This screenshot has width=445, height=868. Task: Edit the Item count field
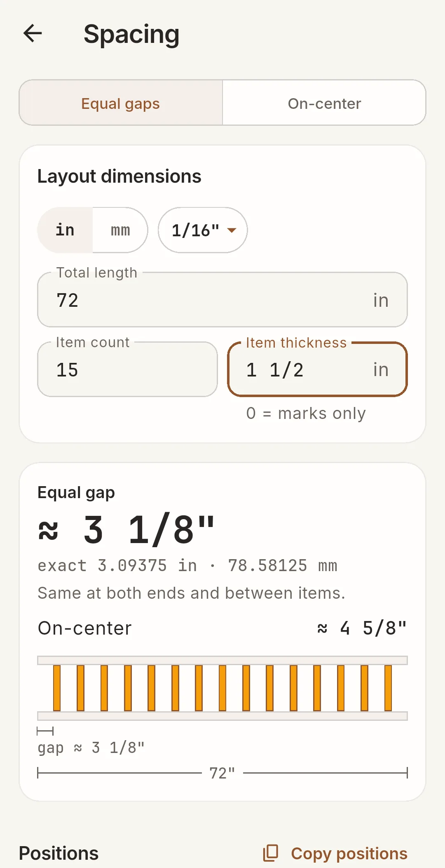coord(127,369)
